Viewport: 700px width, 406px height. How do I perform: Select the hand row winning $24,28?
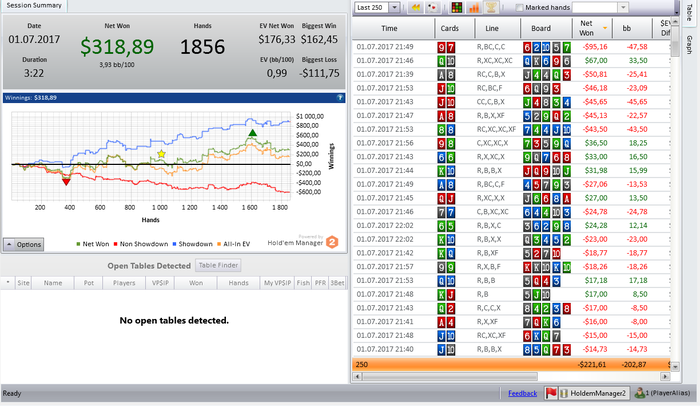pyautogui.click(x=511, y=226)
